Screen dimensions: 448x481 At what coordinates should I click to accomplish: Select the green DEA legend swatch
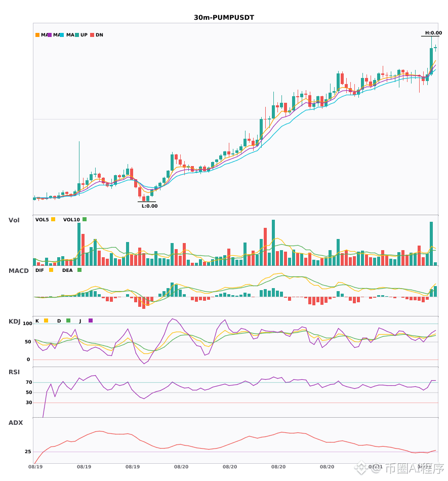79,270
